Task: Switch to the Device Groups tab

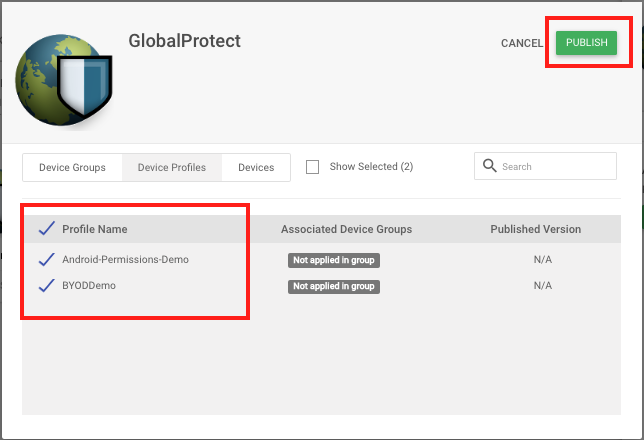Action: [72, 168]
